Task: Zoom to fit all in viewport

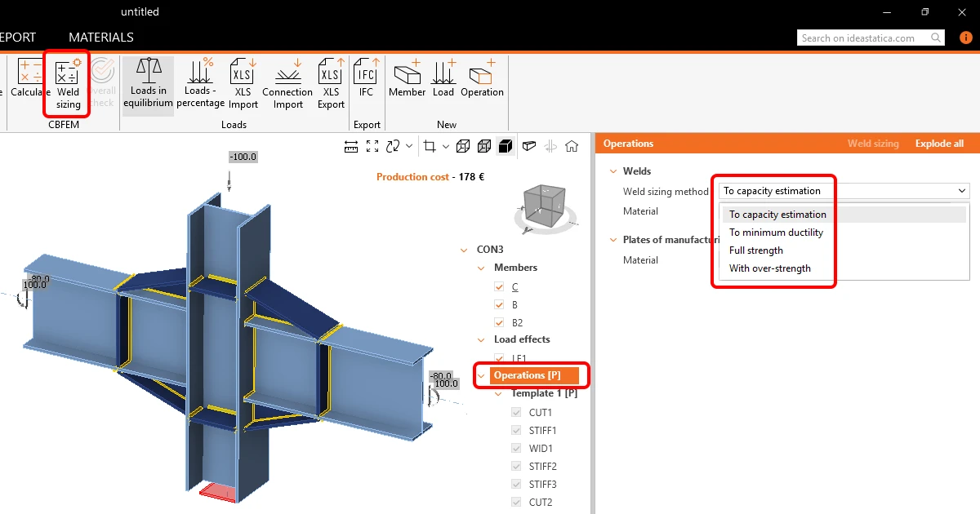Action: [x=372, y=146]
